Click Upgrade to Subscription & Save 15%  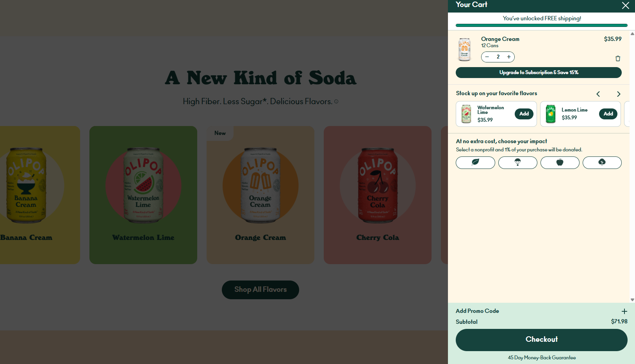[539, 73]
